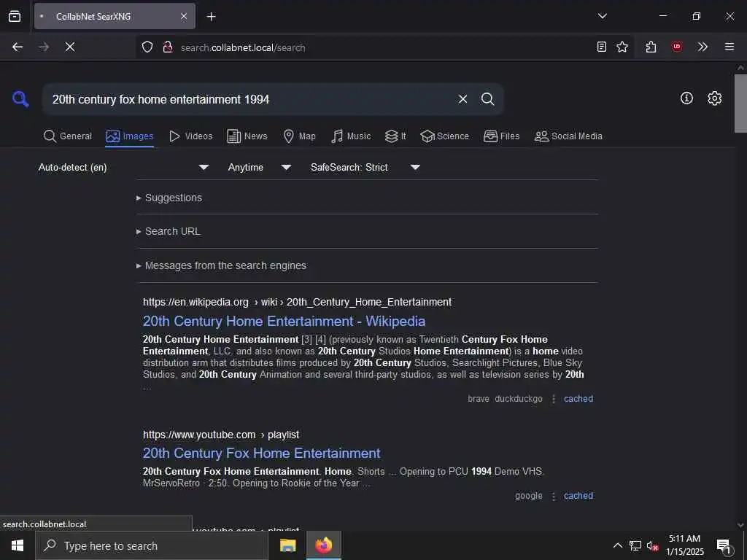Open Firefox application hamburger menu
Screen dimensions: 747x560
(x=729, y=47)
